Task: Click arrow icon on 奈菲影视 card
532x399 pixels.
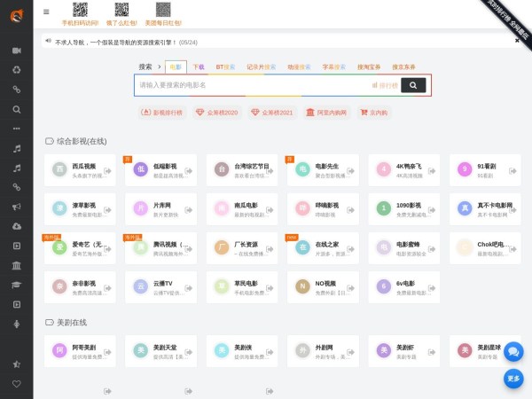Action: (107, 288)
